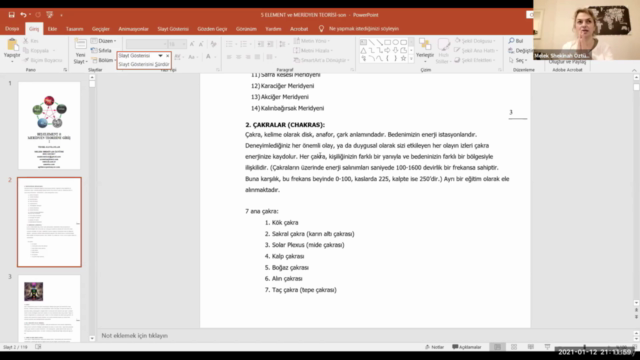Start slideshow from status bar icon
This screenshot has width=640, height=360.
[x=547, y=347]
